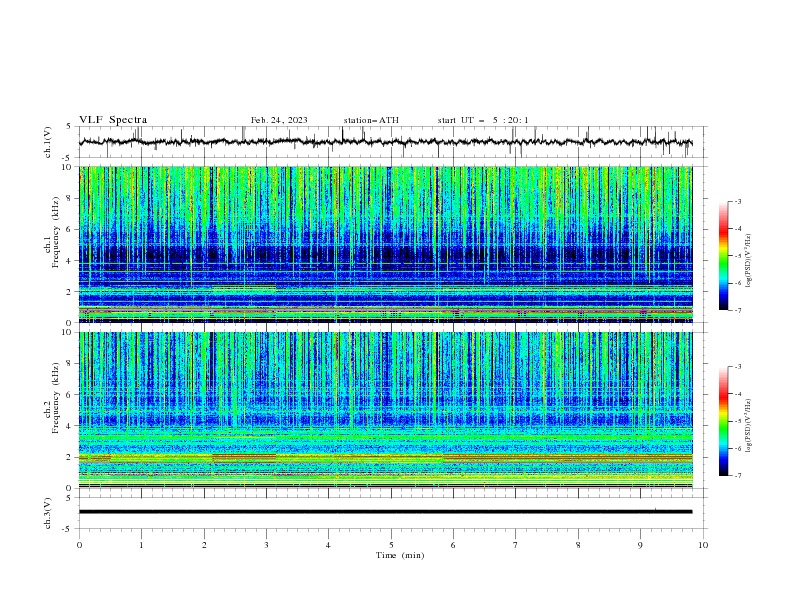This screenshot has width=792, height=612.
Task: Click the date 'Feb. 24, 2023'
Action: 279,120
